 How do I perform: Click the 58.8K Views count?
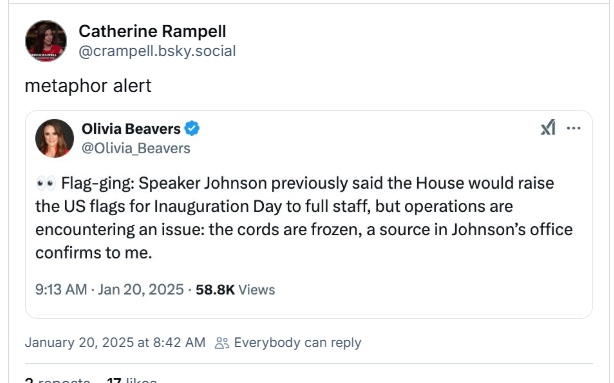tap(235, 290)
